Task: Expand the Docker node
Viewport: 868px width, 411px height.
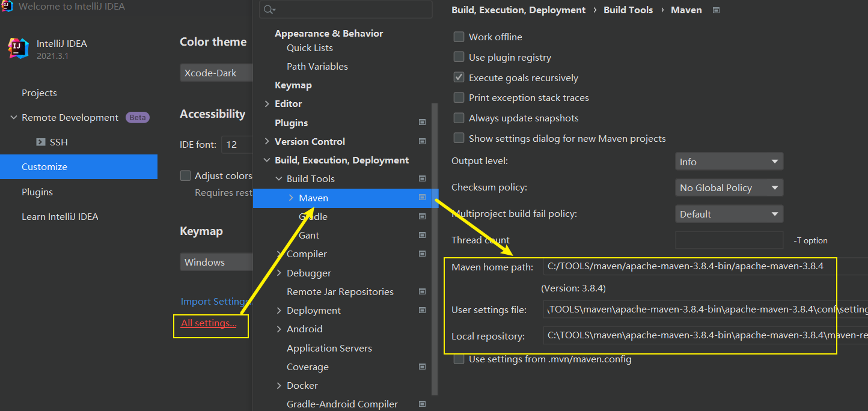Action: pyautogui.click(x=279, y=385)
